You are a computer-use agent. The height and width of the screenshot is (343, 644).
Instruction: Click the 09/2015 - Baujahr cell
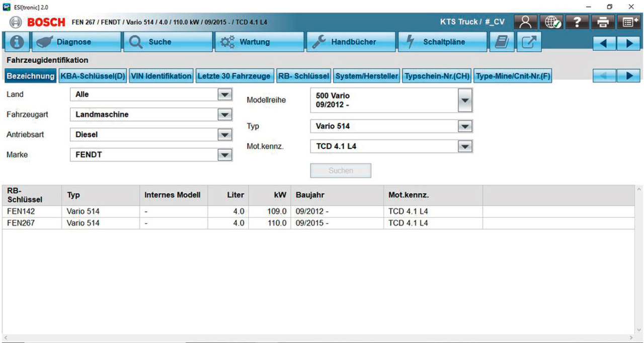click(x=337, y=223)
